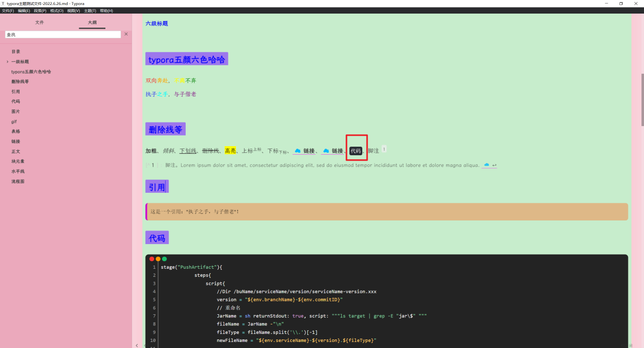Jump to 目录 in the outline
The image size is (644, 348).
point(16,52)
